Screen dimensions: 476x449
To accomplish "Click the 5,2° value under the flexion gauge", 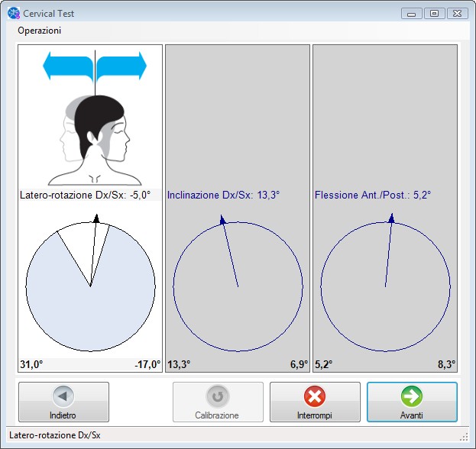I will pyautogui.click(x=324, y=364).
